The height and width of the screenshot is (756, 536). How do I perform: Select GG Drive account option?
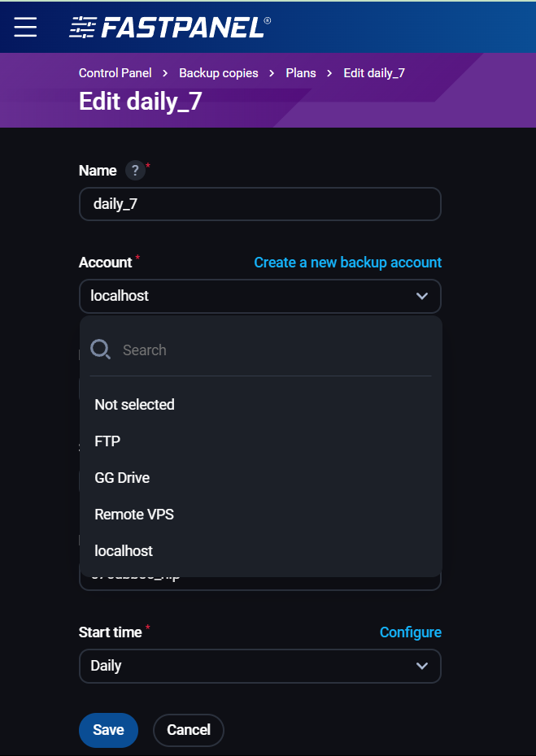(x=122, y=477)
